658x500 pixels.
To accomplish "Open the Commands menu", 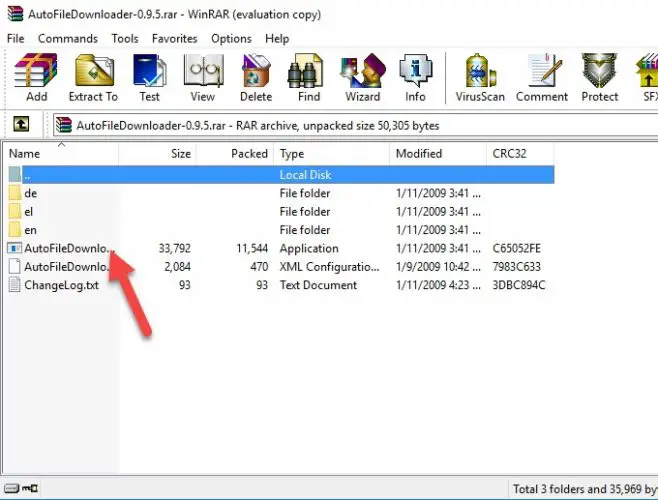I will coord(68,39).
